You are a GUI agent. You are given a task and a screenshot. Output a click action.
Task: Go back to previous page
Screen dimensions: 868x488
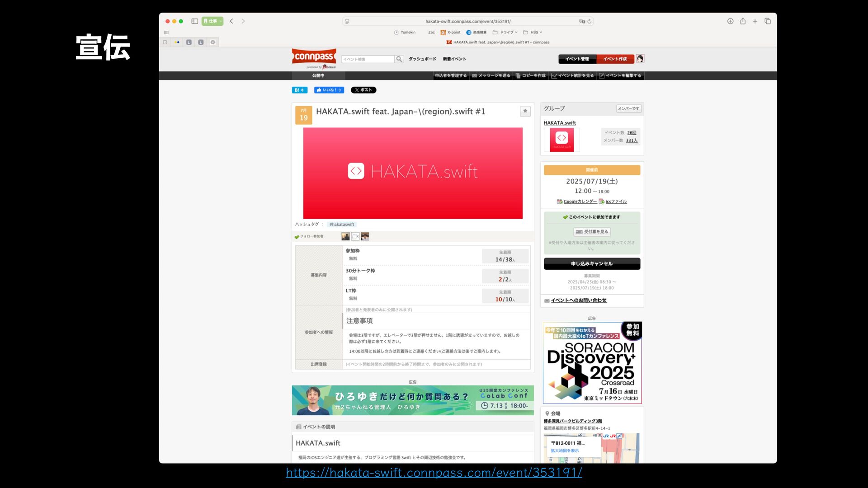pos(231,21)
